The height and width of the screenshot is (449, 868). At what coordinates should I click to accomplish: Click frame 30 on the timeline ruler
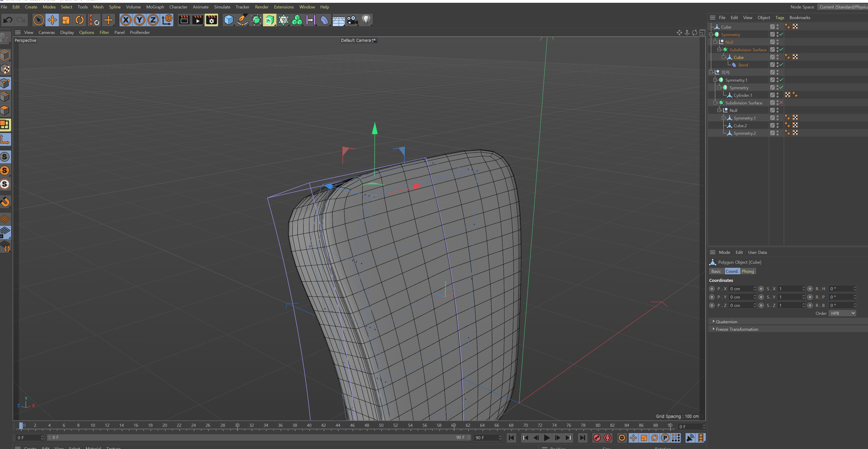point(237,425)
